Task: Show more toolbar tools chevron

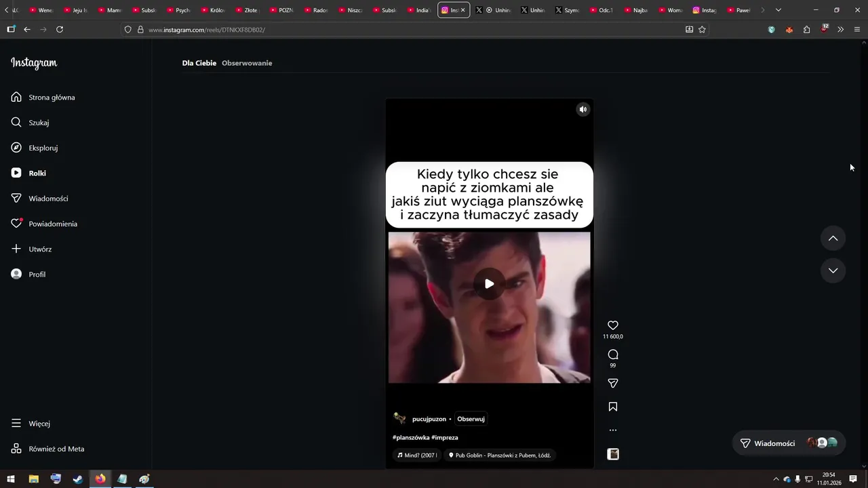Action: (840, 29)
